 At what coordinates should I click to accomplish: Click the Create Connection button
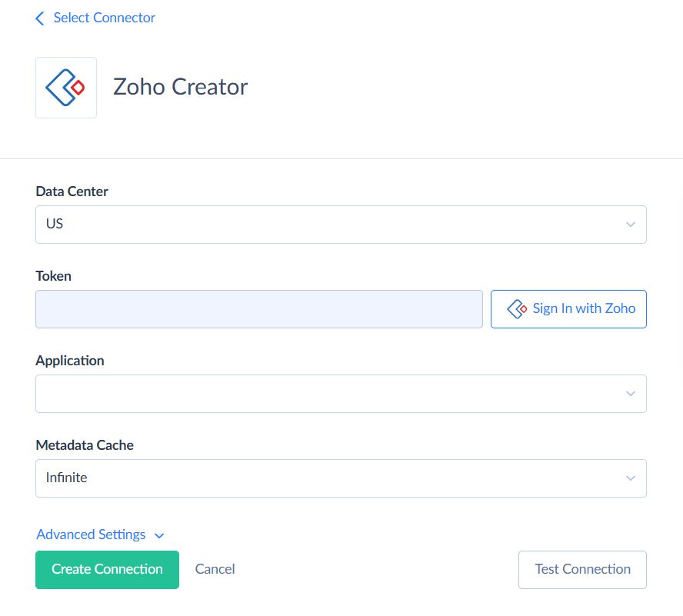[x=107, y=569]
